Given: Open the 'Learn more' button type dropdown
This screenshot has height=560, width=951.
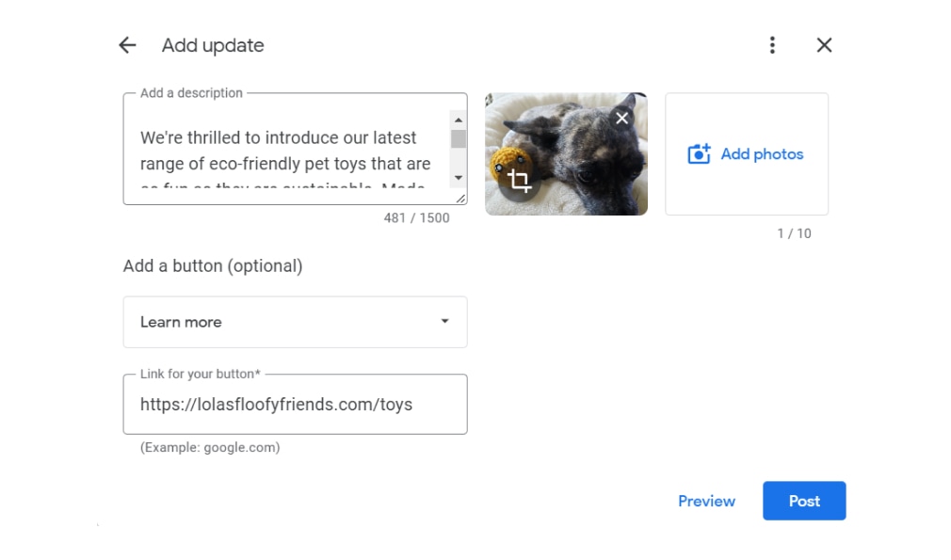Looking at the screenshot, I should [295, 321].
